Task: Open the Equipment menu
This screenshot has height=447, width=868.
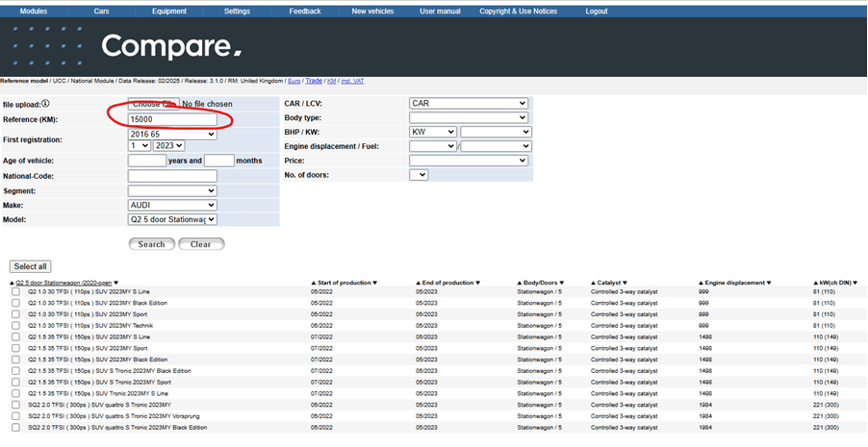Action: pyautogui.click(x=169, y=11)
